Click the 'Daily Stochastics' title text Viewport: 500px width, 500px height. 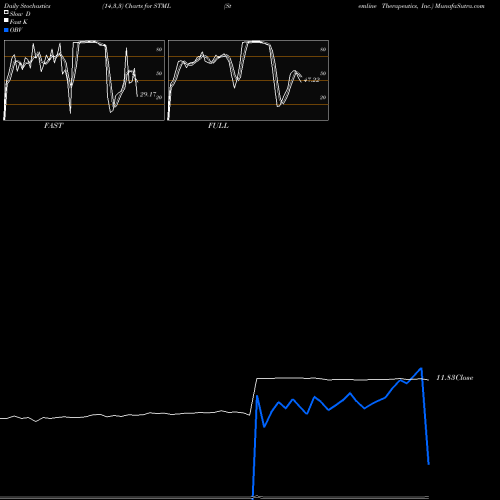click(x=27, y=6)
